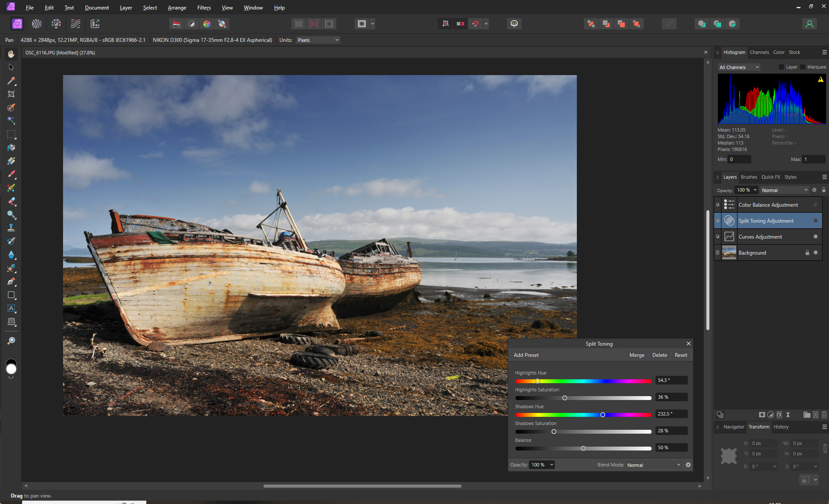Viewport: 829px width, 504px height.
Task: Hide the Curves Adjustment layer
Action: pos(816,236)
